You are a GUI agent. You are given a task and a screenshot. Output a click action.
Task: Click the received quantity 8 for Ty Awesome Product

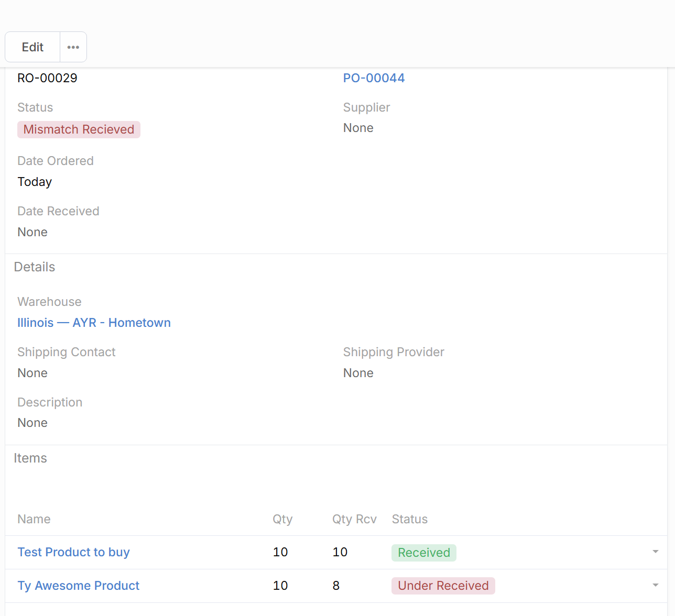tap(336, 586)
